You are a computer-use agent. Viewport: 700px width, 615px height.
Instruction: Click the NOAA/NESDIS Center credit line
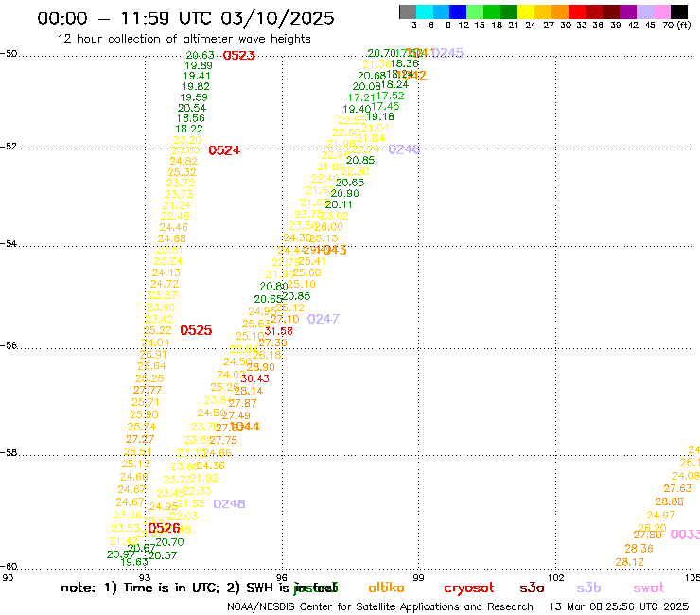click(x=380, y=606)
